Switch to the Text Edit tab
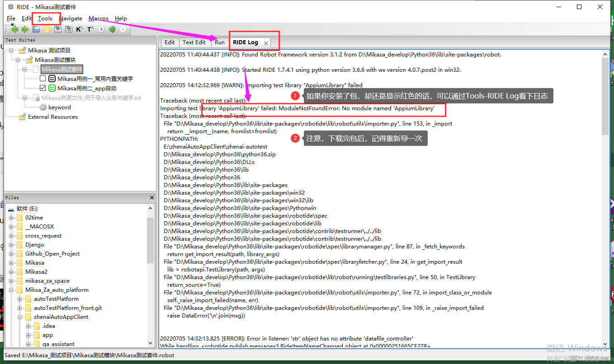The height and width of the screenshot is (364, 614). pyautogui.click(x=194, y=42)
